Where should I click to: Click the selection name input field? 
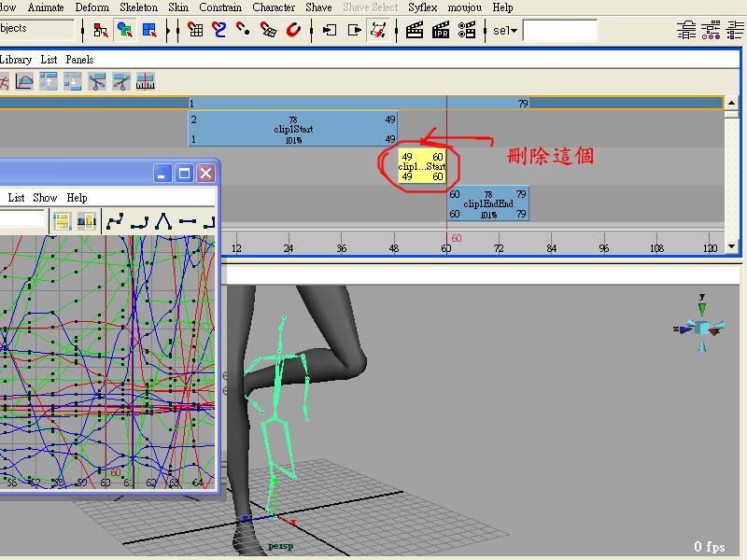pos(560,31)
